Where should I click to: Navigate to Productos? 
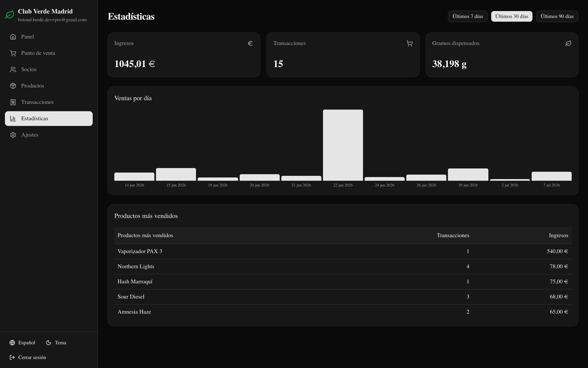[49, 86]
